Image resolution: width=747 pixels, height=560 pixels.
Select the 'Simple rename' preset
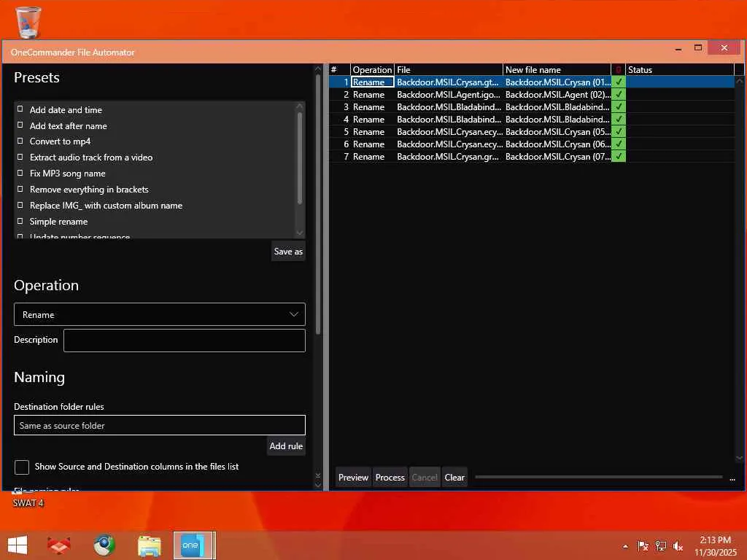pos(58,222)
